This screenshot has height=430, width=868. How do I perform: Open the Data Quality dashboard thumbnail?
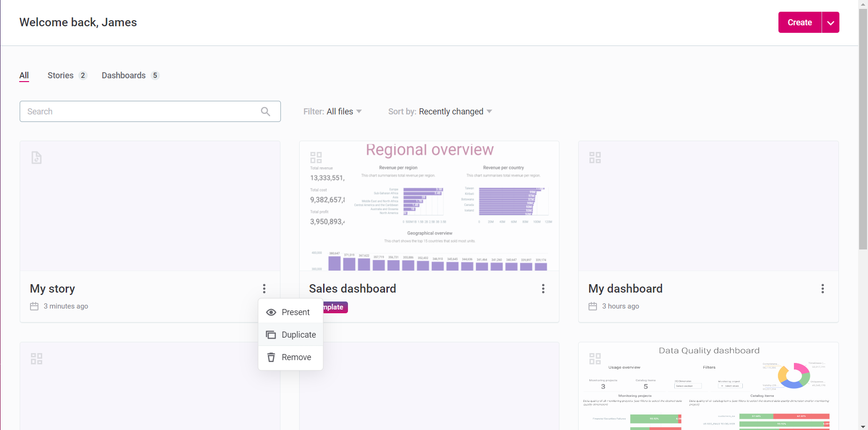pyautogui.click(x=708, y=386)
